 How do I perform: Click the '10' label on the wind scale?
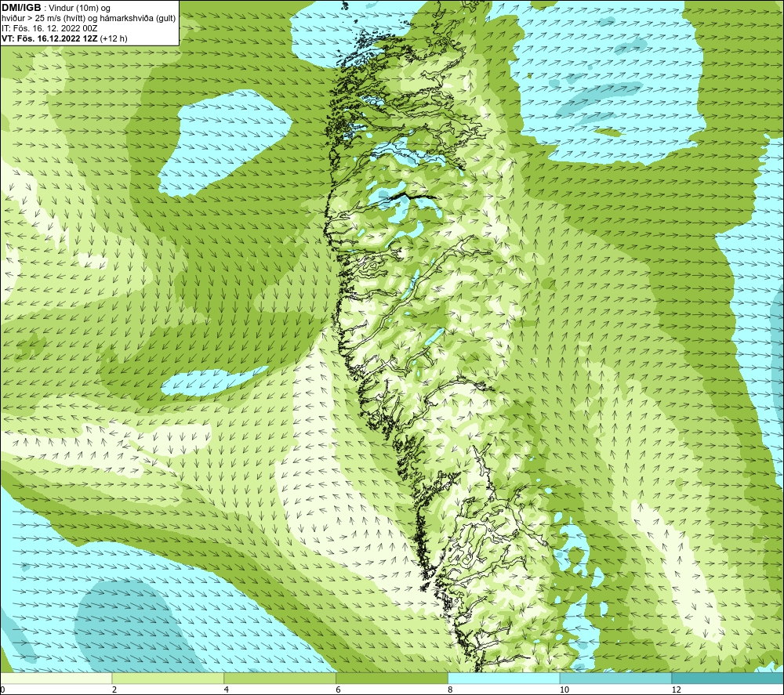pos(564,690)
